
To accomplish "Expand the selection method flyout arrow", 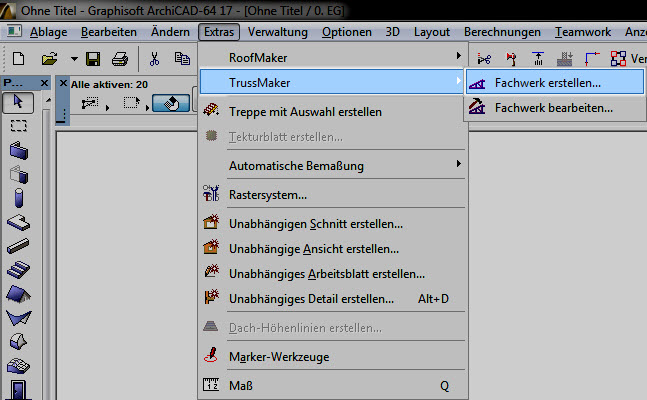I will tap(107, 108).
